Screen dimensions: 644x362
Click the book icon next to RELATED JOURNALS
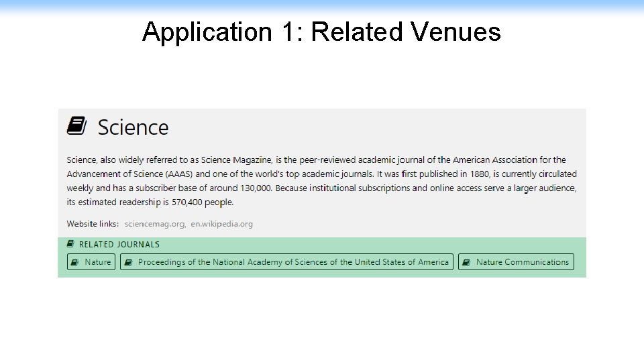click(x=70, y=244)
